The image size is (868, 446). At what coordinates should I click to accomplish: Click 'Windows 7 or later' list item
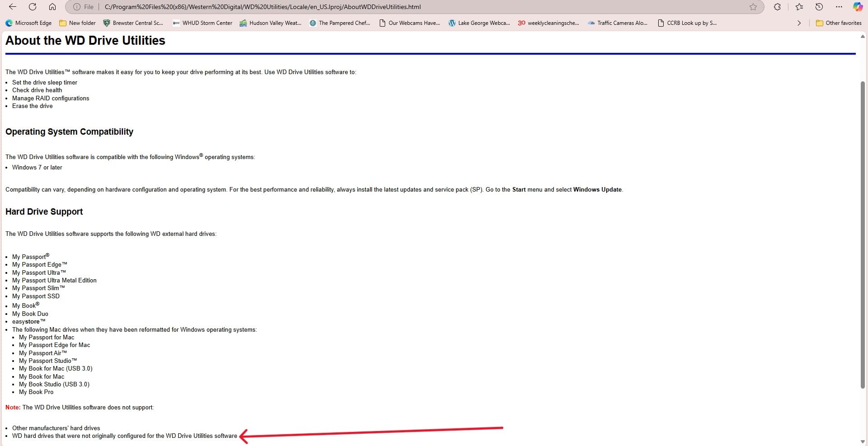(x=37, y=168)
